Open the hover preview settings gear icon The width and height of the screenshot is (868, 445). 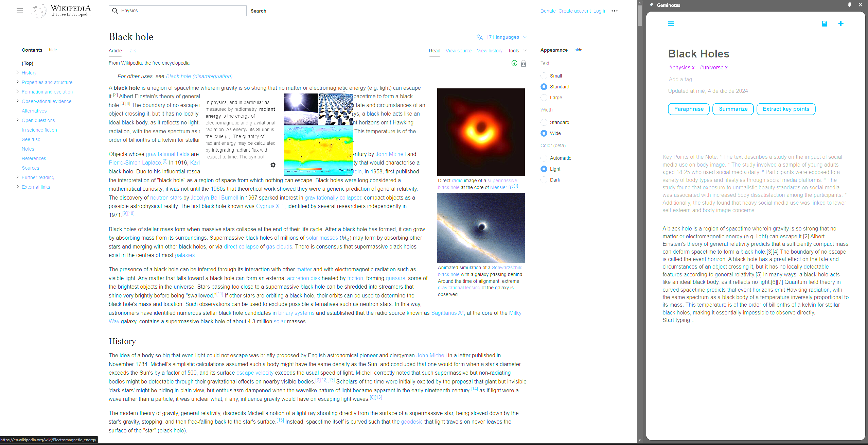click(x=273, y=165)
